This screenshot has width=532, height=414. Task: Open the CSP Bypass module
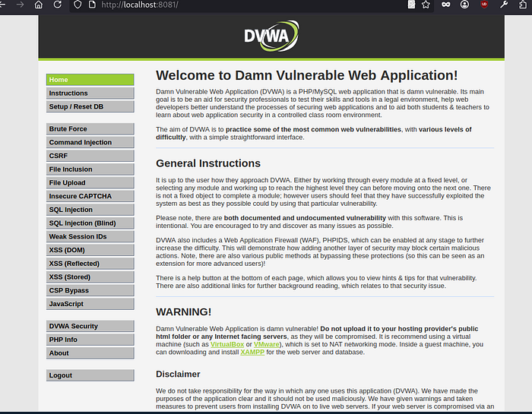click(90, 291)
